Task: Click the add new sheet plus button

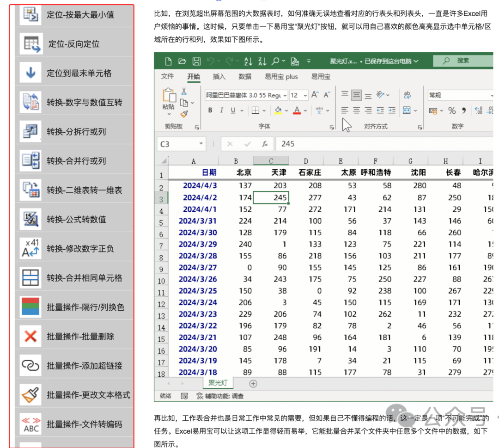Action: (253, 384)
